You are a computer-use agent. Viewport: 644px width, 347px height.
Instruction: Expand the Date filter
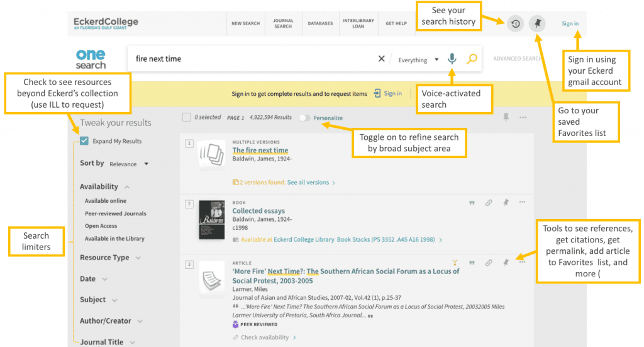coord(94,279)
